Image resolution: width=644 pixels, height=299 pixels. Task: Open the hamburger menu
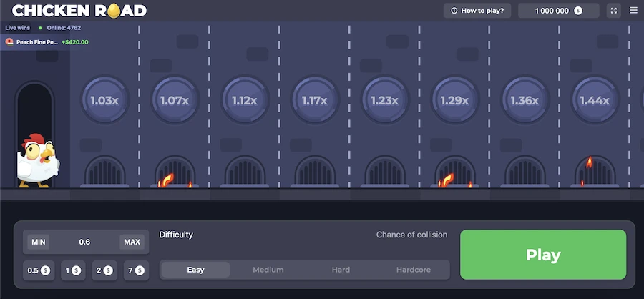(633, 11)
